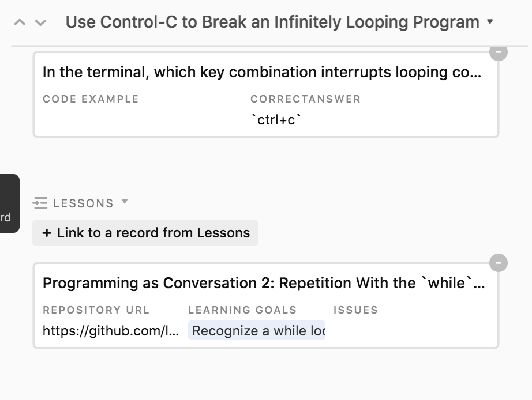The height and width of the screenshot is (400, 532).
Task: Select the 'Recognize a while loop' learning goal chip
Action: pos(257,331)
